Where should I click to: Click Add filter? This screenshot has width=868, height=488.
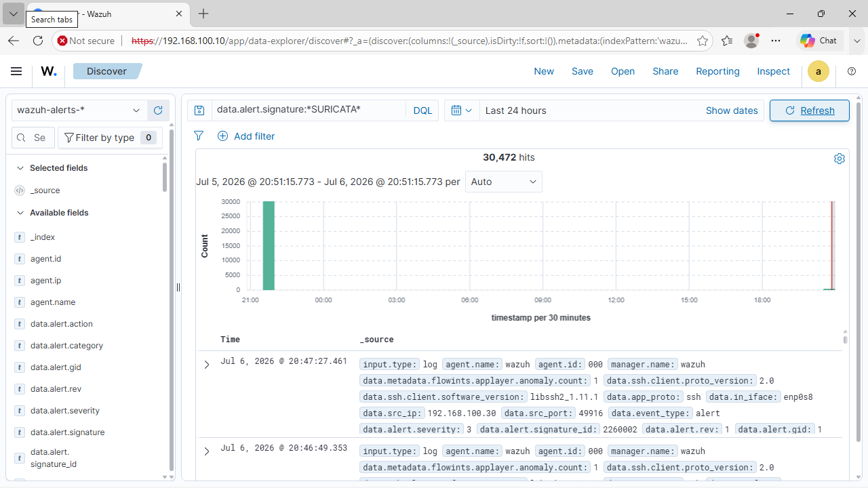246,136
